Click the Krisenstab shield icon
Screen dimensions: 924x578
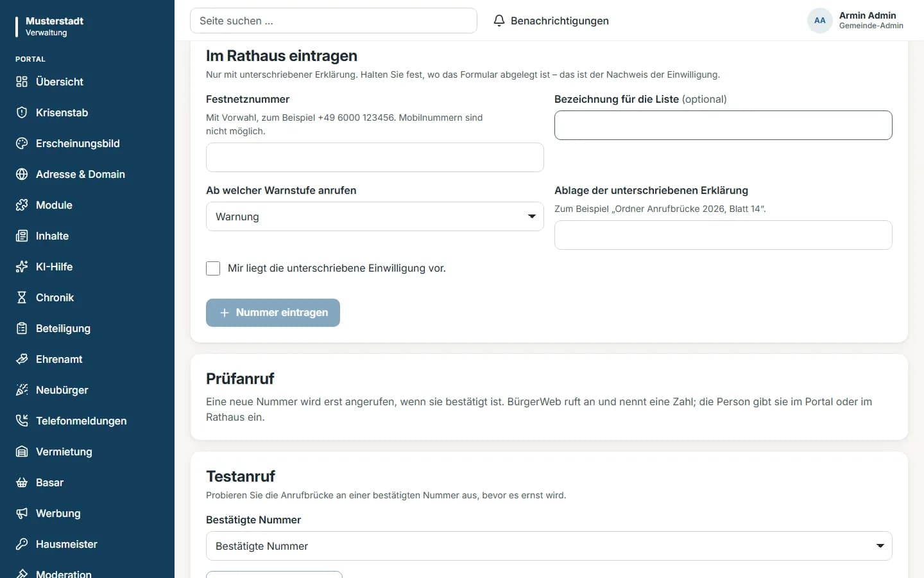(x=22, y=112)
